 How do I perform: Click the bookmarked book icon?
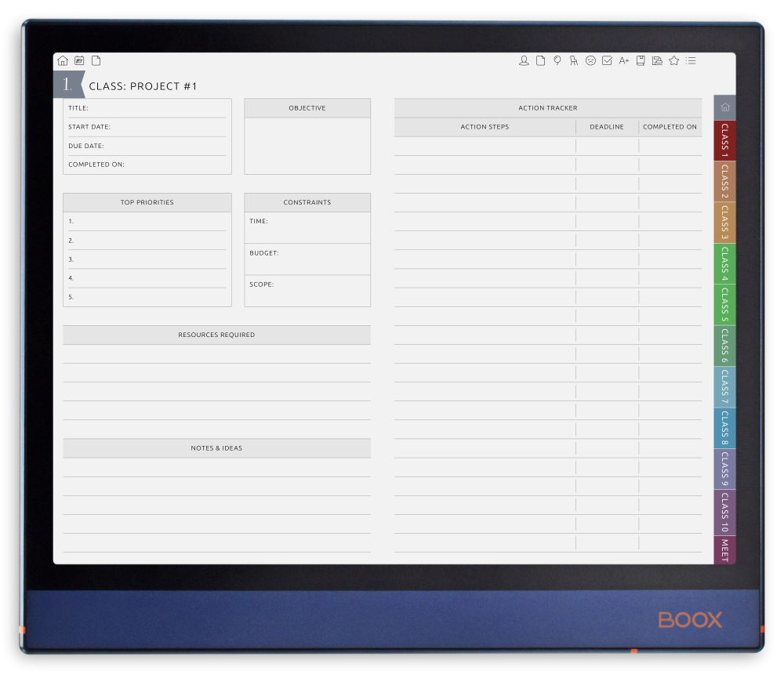(x=641, y=60)
